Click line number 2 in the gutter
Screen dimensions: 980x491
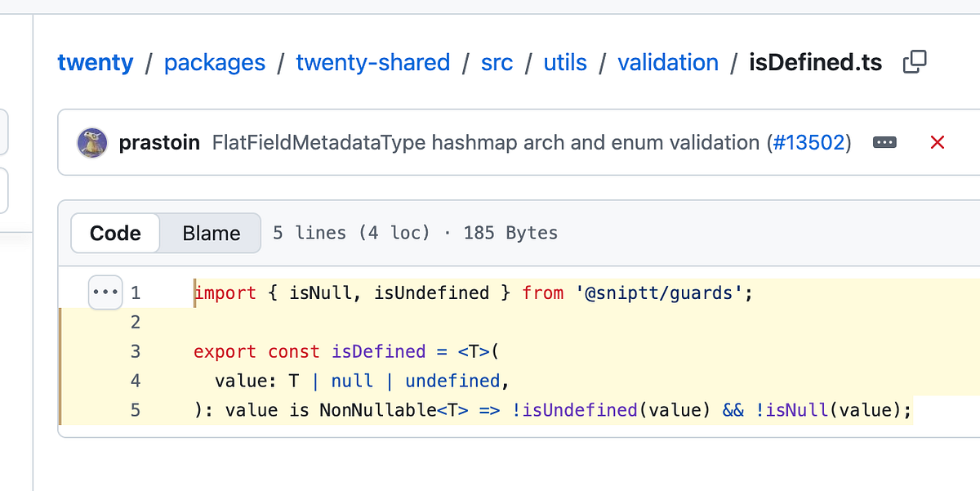coord(135,323)
